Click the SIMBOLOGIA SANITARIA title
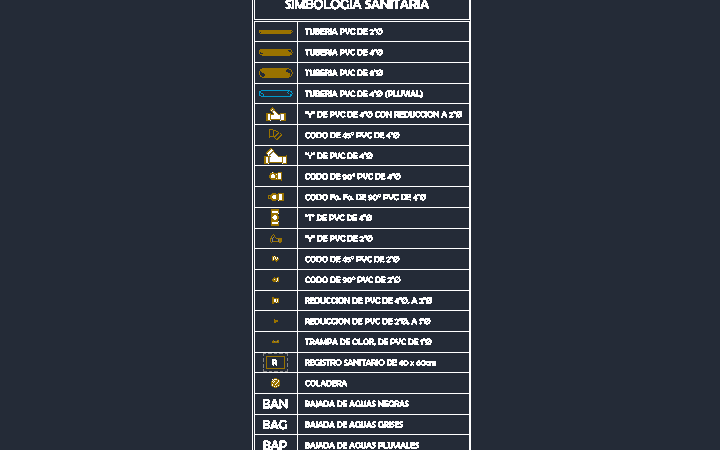This screenshot has height=450, width=720. [357, 5]
